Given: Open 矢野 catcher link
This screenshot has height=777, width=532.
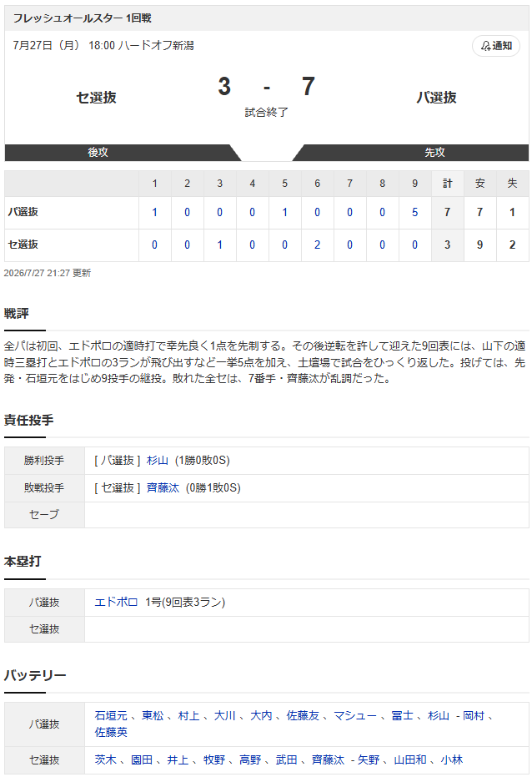Looking at the screenshot, I should click(369, 759).
